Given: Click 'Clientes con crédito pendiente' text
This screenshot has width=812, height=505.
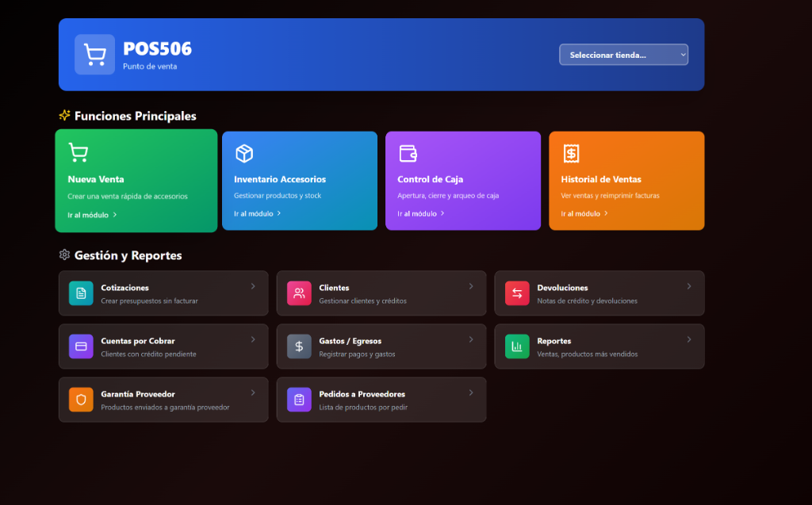Looking at the screenshot, I should point(148,354).
